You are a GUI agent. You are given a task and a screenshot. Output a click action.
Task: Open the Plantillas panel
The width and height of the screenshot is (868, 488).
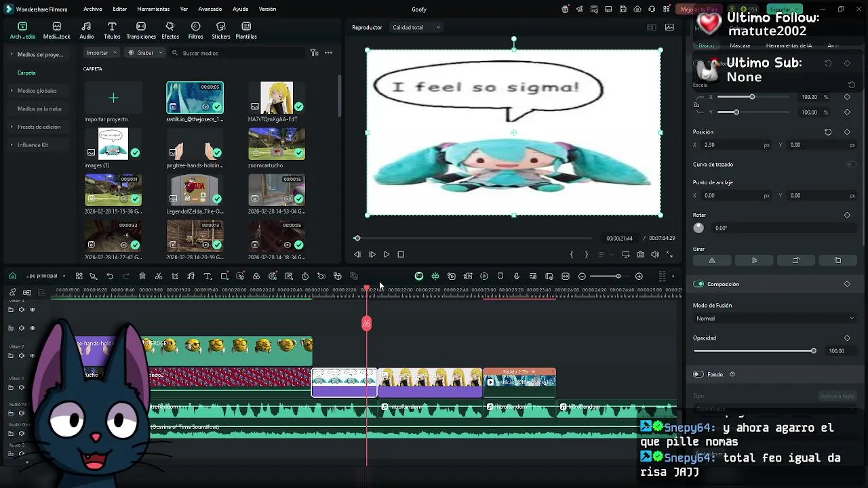(x=245, y=30)
